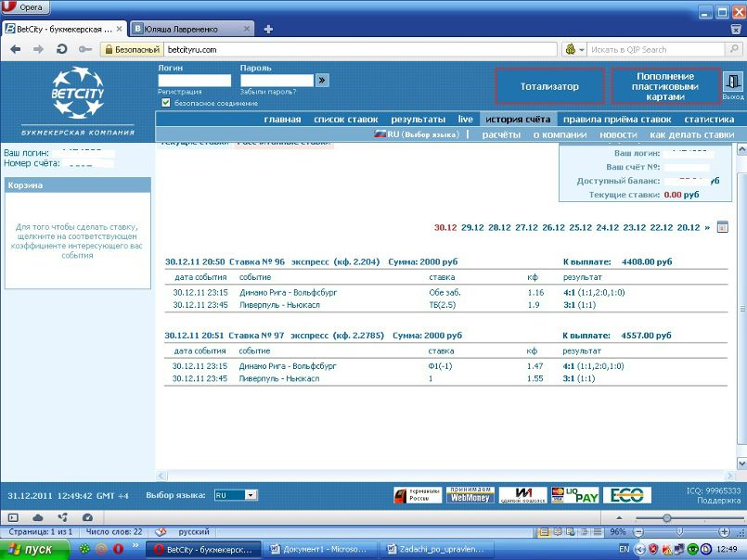Click the QIP Search magnifier icon
The height and width of the screenshot is (560, 747).
tap(734, 49)
